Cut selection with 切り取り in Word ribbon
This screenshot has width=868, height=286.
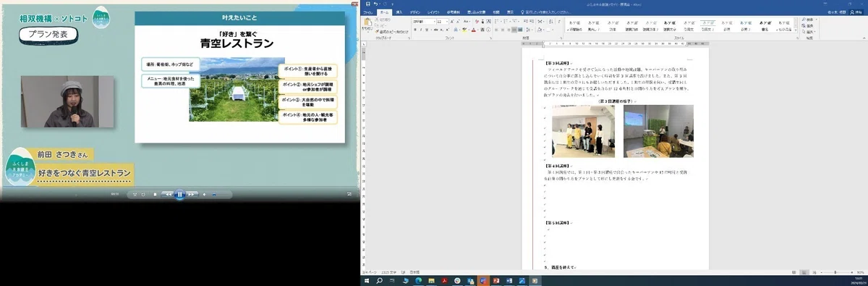tap(383, 20)
